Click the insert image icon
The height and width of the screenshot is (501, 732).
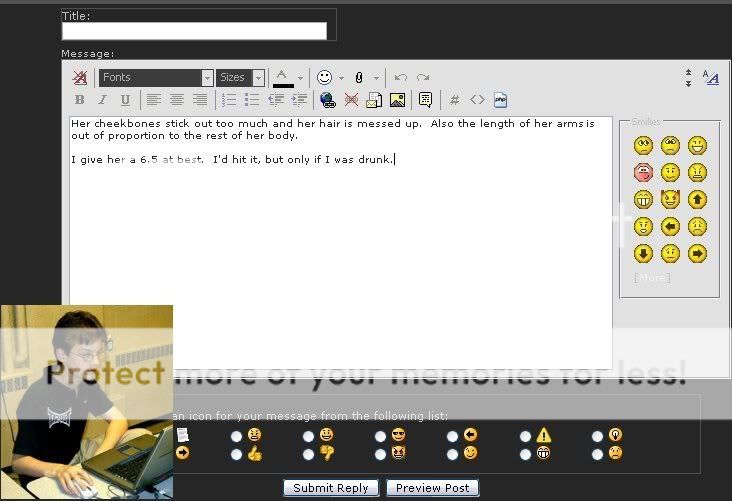397,100
